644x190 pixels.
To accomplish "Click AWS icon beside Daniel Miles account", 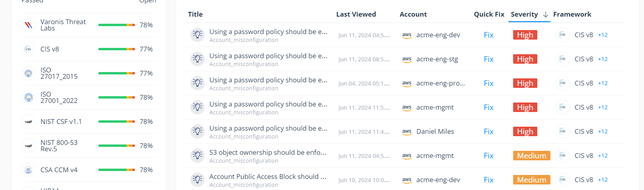I will tap(407, 132).
